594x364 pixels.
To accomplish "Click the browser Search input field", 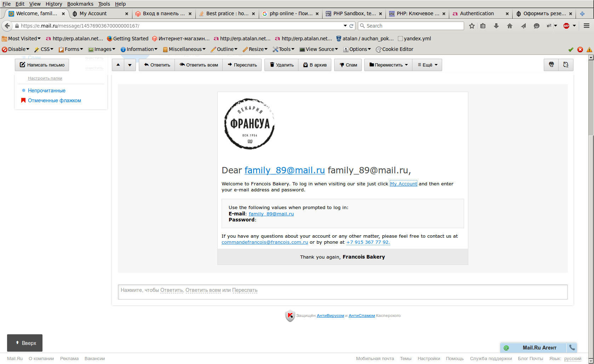I will tap(411, 26).
